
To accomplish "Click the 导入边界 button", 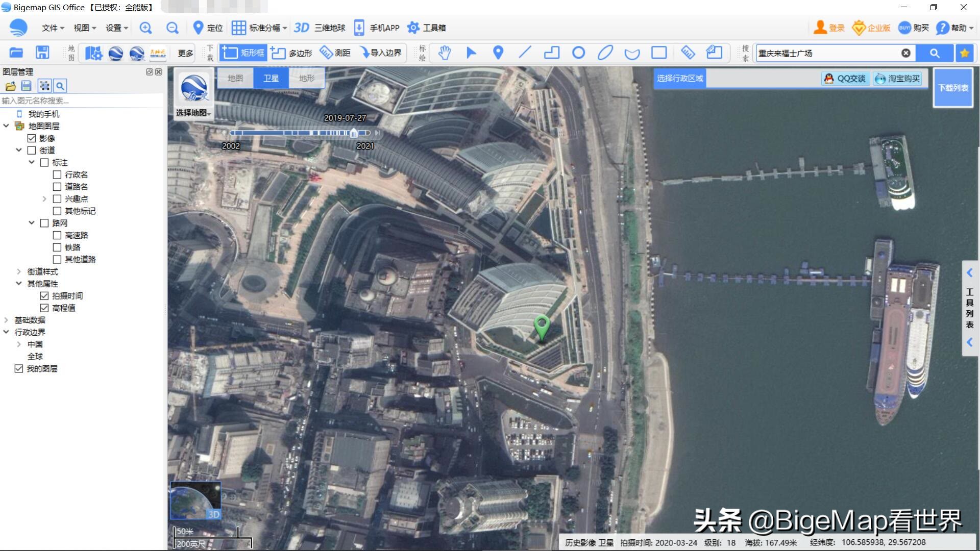I will 381,53.
